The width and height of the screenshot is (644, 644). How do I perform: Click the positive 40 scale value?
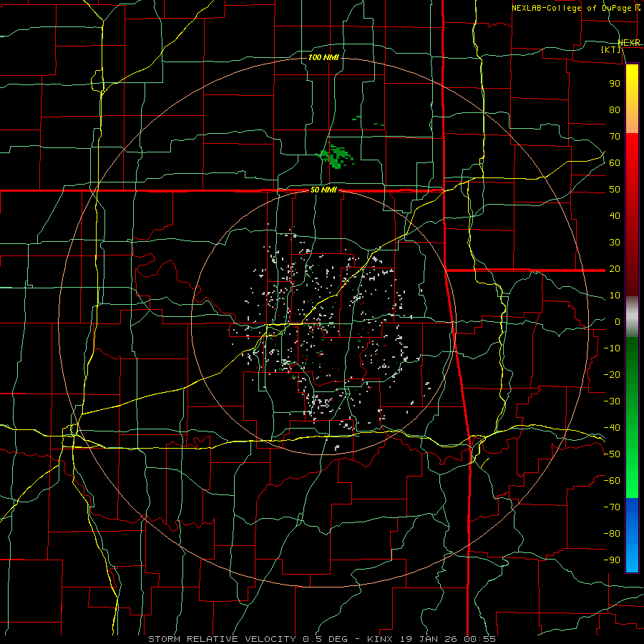[x=615, y=216]
